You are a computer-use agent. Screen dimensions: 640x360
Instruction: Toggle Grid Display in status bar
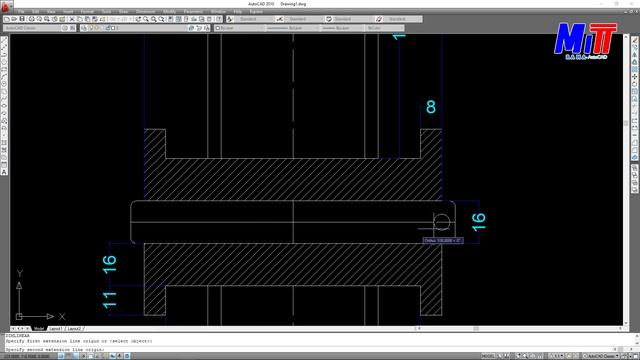pyautogui.click(x=69, y=356)
